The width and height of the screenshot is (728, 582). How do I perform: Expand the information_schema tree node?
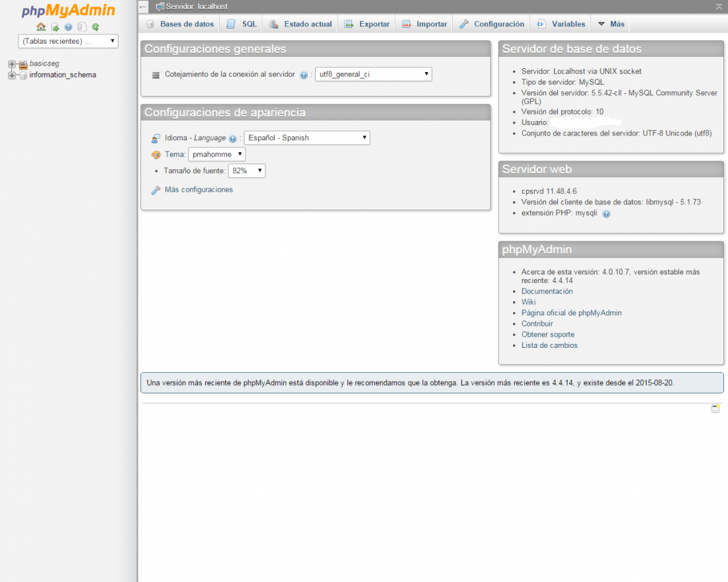tap(12, 75)
